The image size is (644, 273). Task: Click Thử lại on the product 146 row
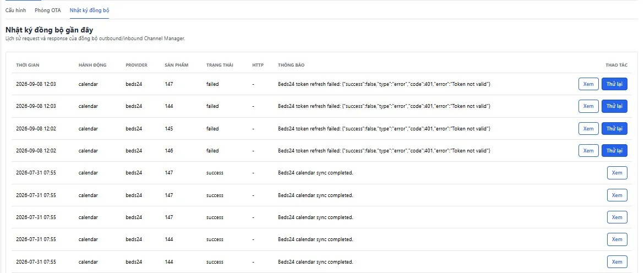point(614,151)
